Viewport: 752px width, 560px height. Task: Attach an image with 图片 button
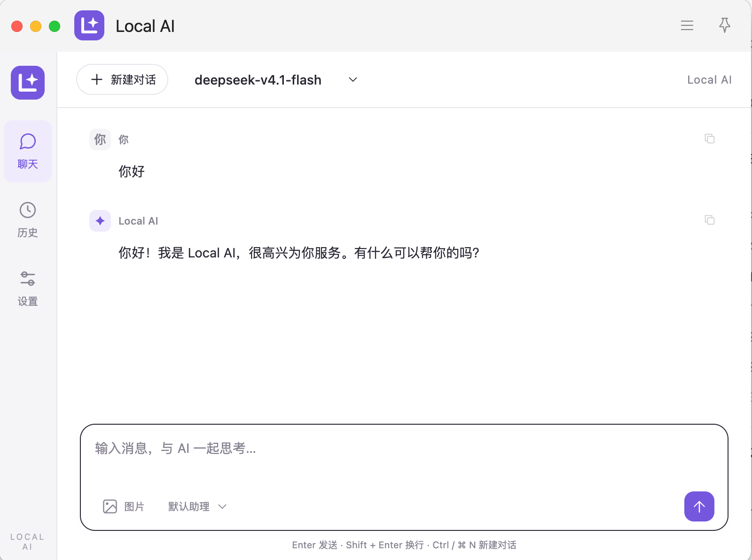click(x=124, y=506)
